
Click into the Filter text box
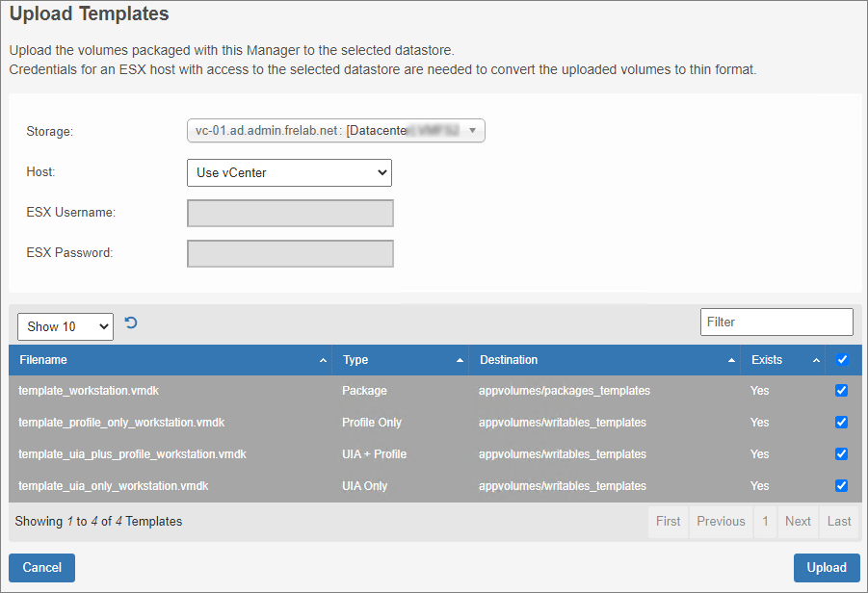(x=776, y=322)
